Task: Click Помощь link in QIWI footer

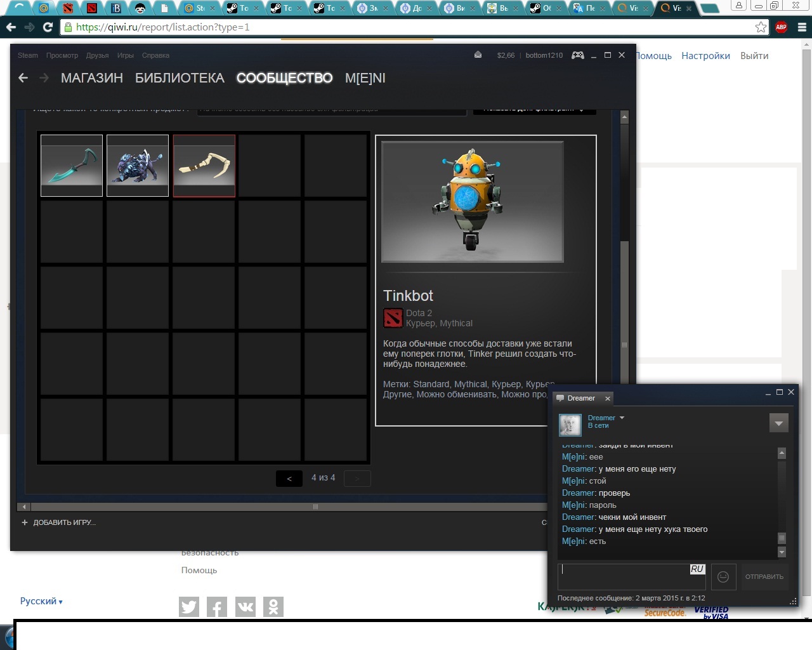Action: click(199, 570)
